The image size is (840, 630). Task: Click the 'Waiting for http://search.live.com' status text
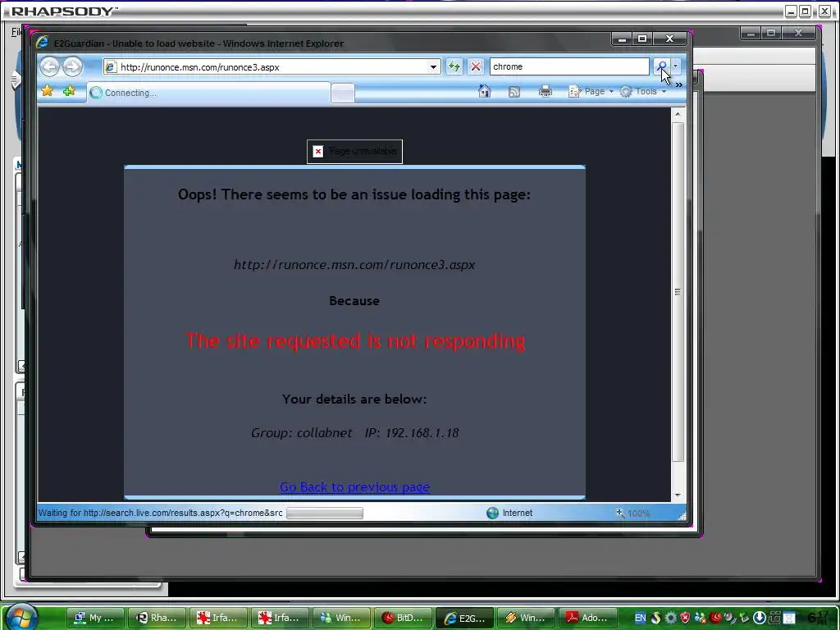pyautogui.click(x=161, y=514)
